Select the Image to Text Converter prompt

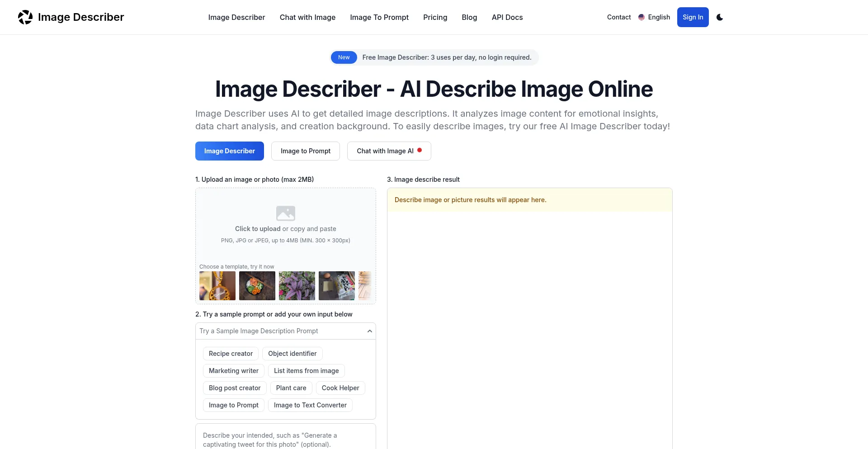(310, 405)
